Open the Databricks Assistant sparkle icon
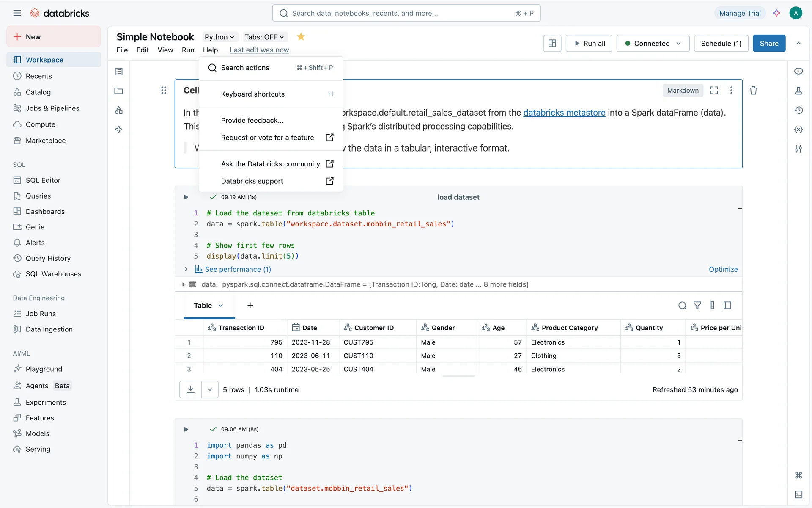 pos(776,13)
